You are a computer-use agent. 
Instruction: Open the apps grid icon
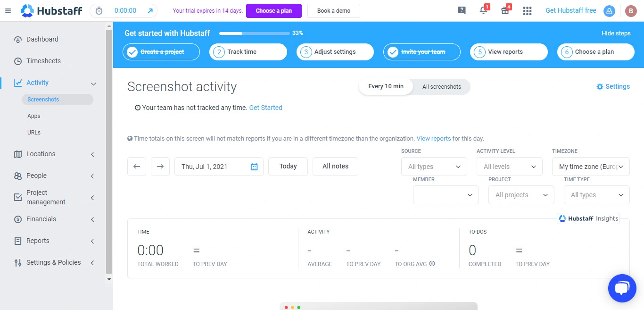[x=527, y=11]
